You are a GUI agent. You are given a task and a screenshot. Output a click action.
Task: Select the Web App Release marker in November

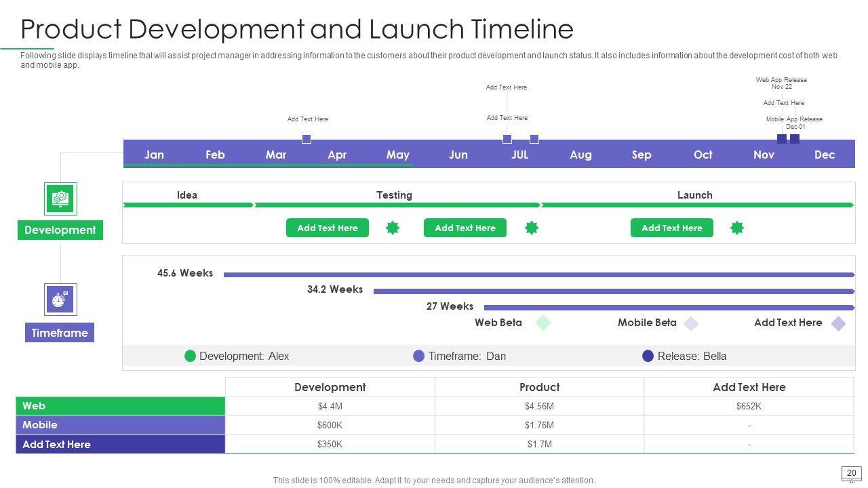(782, 139)
